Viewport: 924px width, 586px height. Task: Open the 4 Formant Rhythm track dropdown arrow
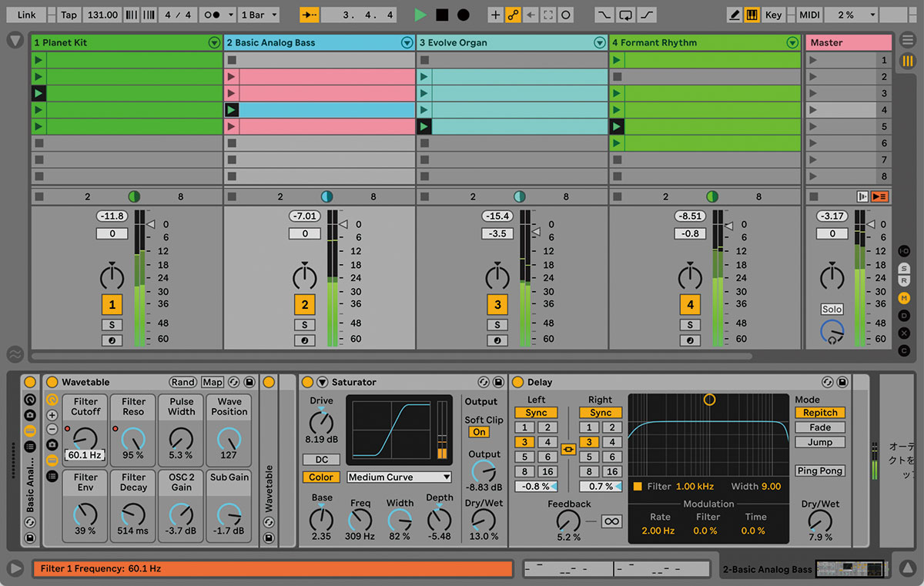[792, 42]
